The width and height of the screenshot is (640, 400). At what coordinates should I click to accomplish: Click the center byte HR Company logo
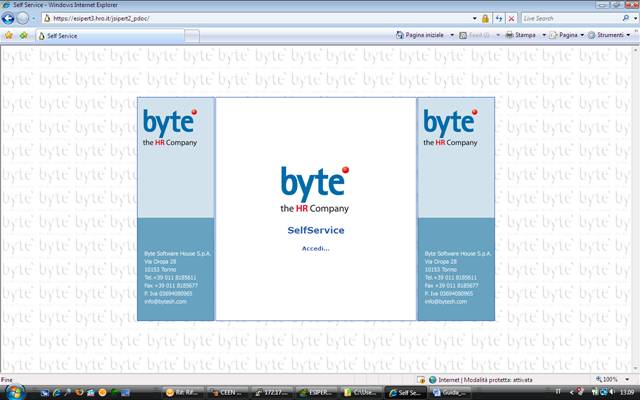pyautogui.click(x=315, y=189)
